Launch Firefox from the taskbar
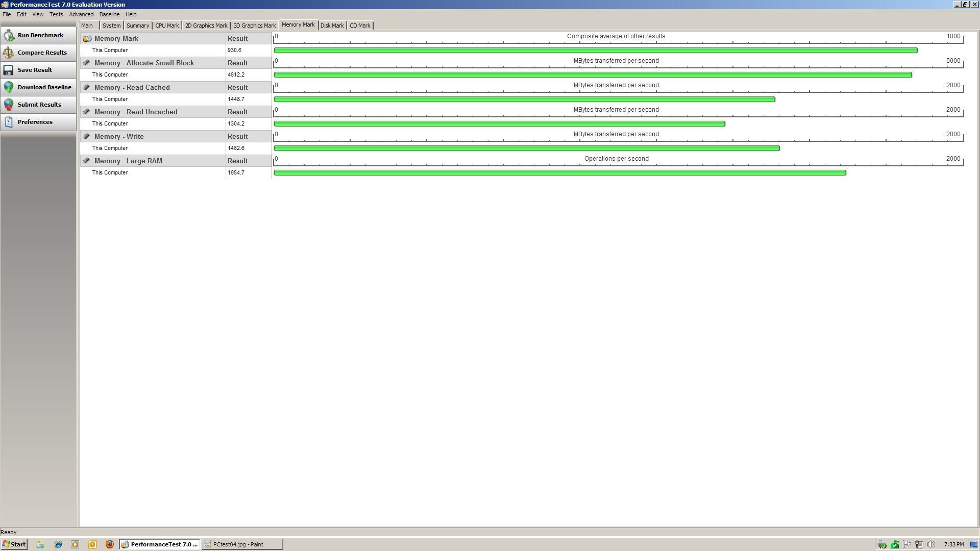 [109, 544]
